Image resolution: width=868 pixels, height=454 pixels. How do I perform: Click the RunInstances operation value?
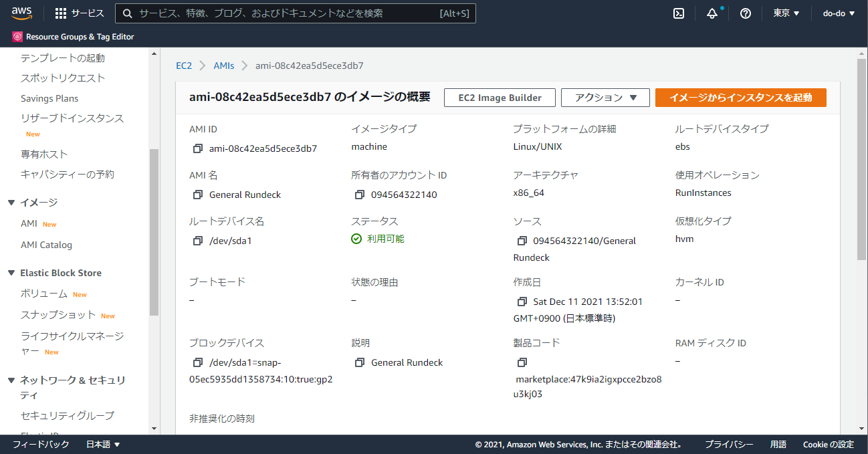pyautogui.click(x=703, y=193)
